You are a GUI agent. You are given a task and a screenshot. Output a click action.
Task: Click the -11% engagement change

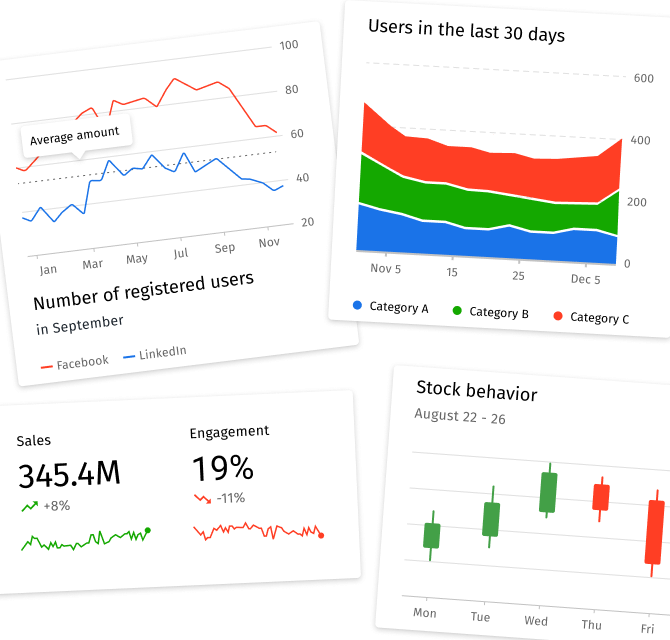point(231,498)
